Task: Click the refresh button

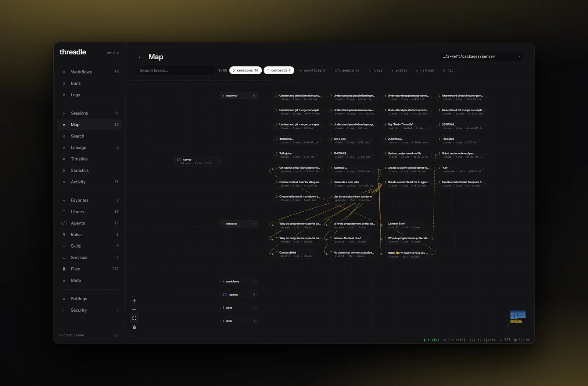Action: (x=425, y=70)
